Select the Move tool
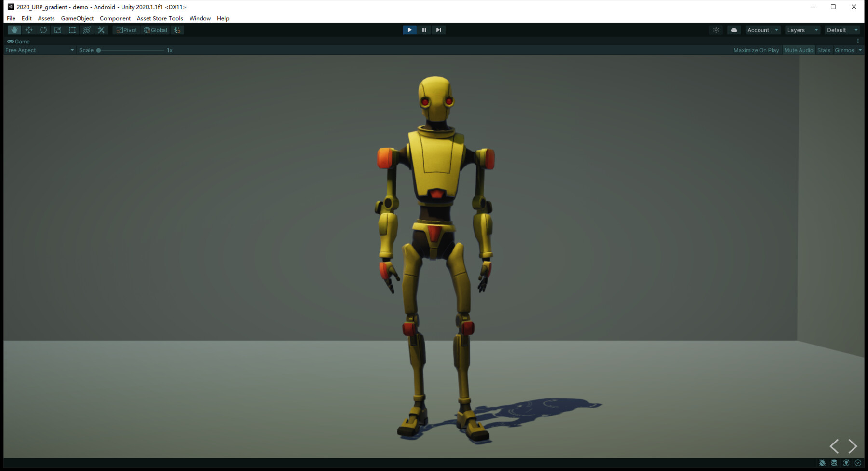Image resolution: width=868 pixels, height=471 pixels. (x=29, y=29)
